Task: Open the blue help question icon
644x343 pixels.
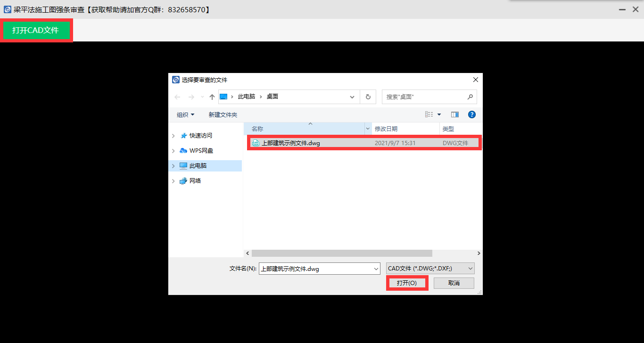Action: pos(471,114)
